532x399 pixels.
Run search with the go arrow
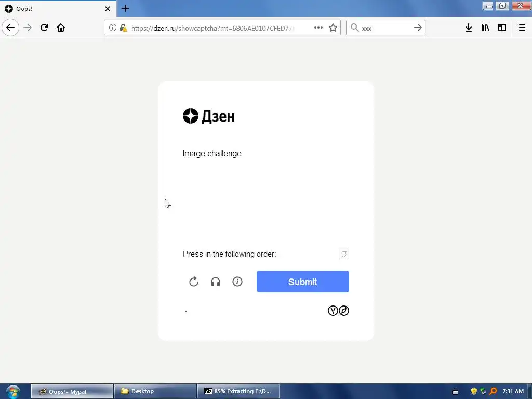coord(418,28)
